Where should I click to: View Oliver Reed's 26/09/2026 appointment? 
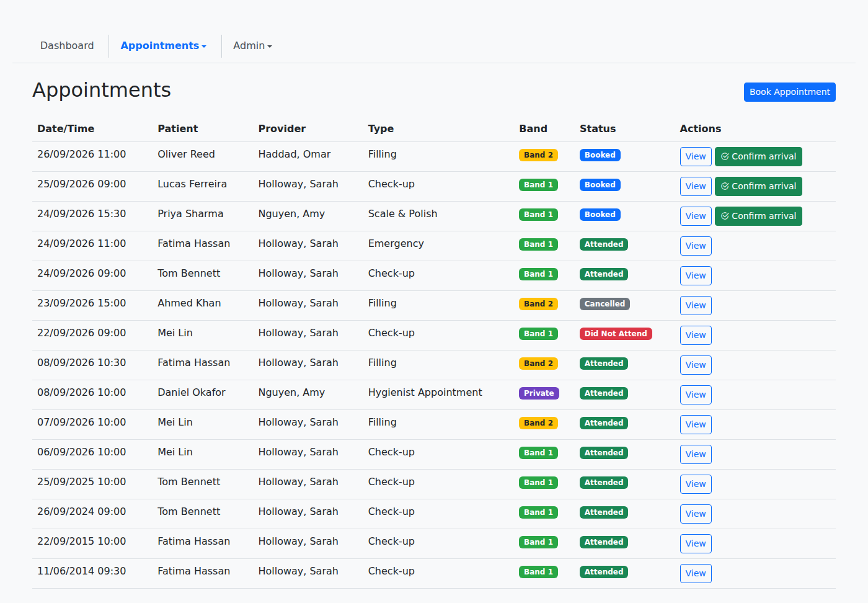click(696, 156)
